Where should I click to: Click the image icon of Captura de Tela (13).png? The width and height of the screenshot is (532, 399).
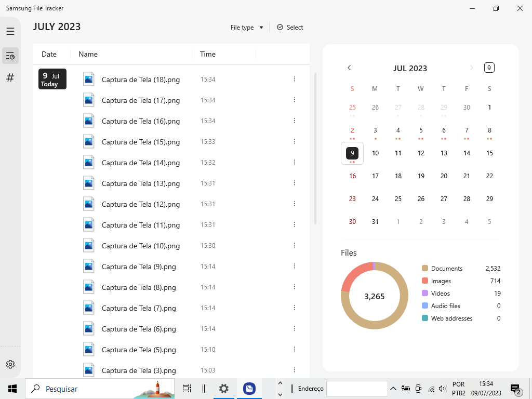tap(89, 183)
